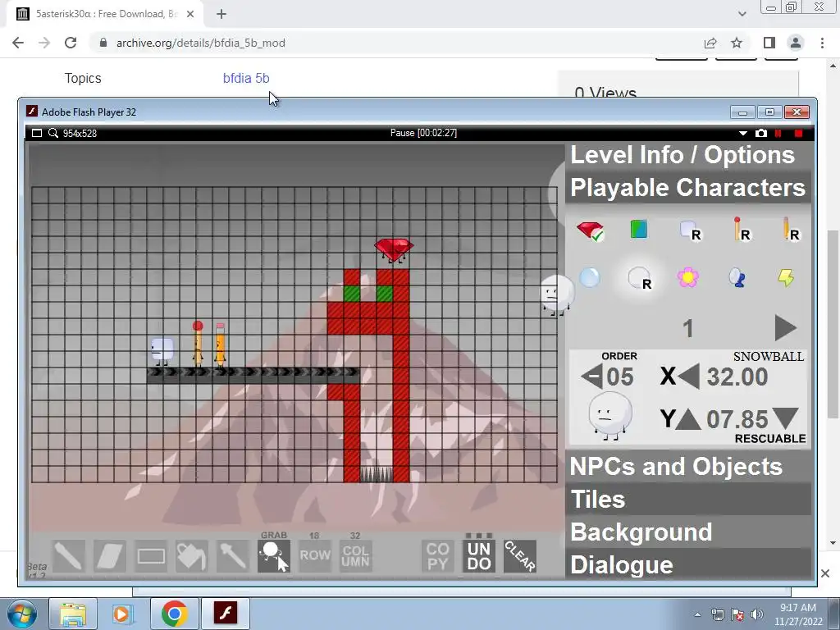Click the Snowball at the grid's right edge
The height and width of the screenshot is (630, 840).
pos(557,295)
